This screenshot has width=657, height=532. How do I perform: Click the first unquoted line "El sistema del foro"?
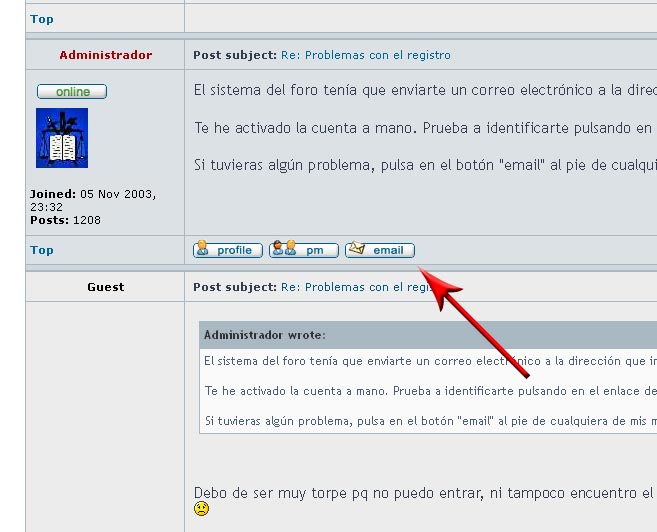420,91
